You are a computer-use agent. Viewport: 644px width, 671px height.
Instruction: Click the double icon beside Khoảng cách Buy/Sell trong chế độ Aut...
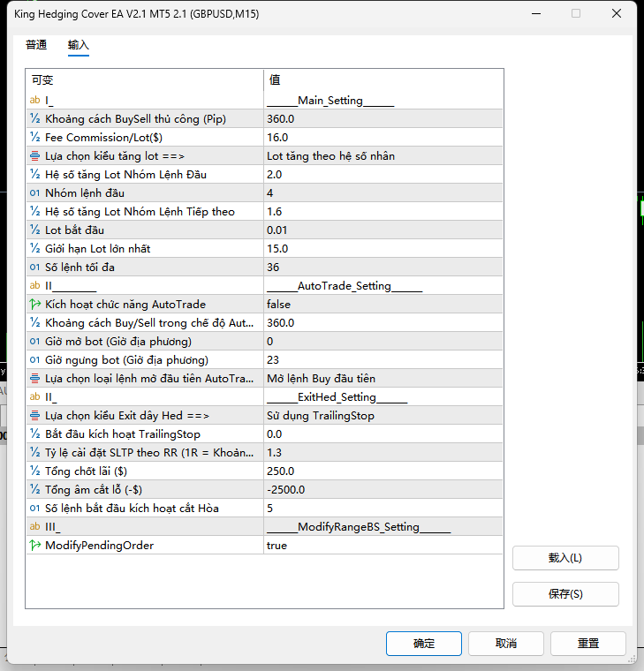tap(34, 322)
